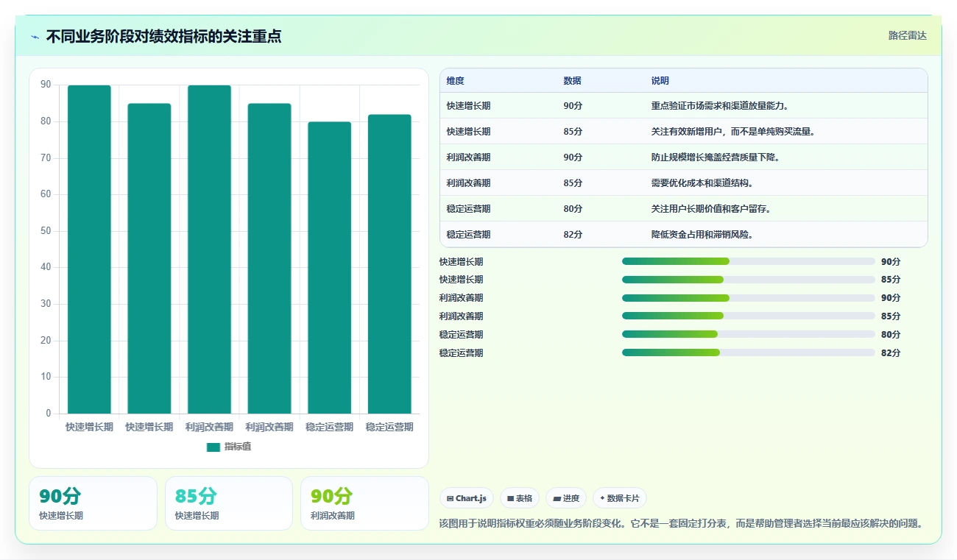Select the row 防止规模增长掩盖经营质量下降
The image size is (957, 560).
tap(684, 157)
